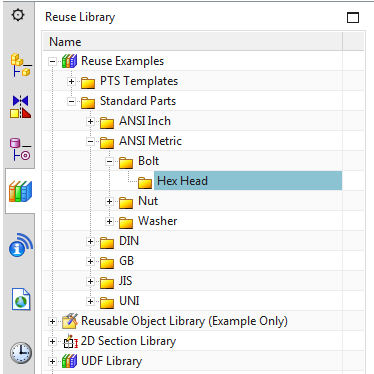Click the ANSI Metric folder icon
This screenshot has height=374, width=374.
click(107, 142)
